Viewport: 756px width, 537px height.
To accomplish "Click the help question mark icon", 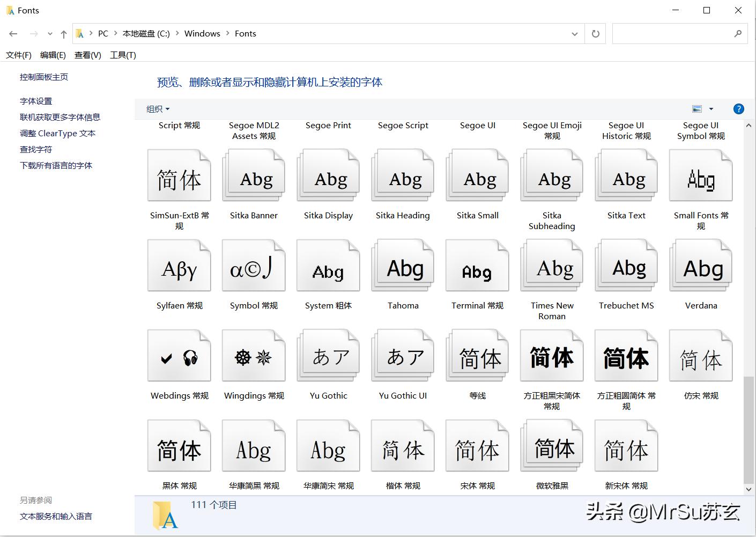I will 738,108.
